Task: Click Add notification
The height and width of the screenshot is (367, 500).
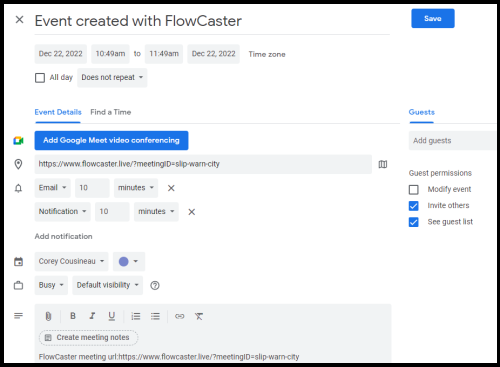Action: coord(63,236)
